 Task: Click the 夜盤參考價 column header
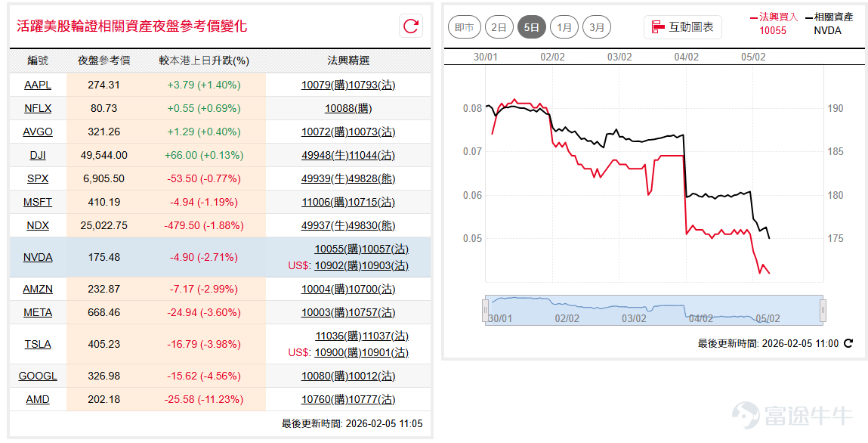(104, 61)
